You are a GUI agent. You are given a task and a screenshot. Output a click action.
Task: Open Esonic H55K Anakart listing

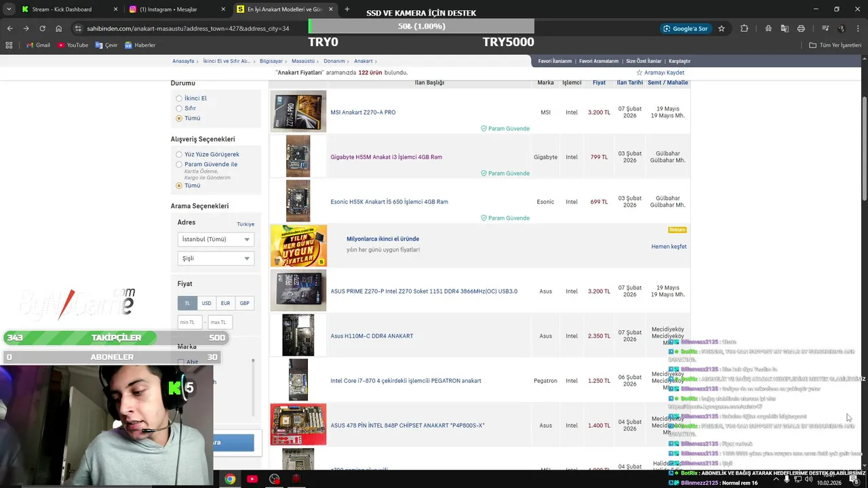click(389, 202)
